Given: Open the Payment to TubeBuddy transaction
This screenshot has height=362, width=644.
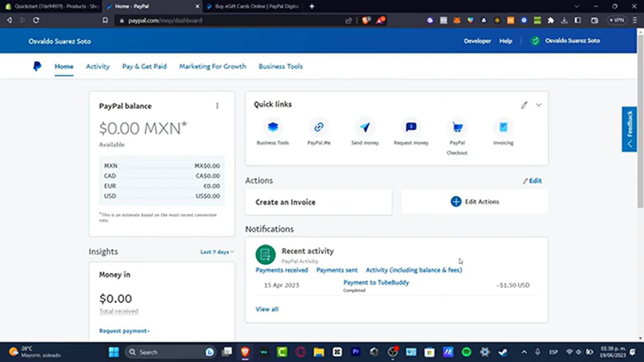Looking at the screenshot, I should pyautogui.click(x=376, y=283).
